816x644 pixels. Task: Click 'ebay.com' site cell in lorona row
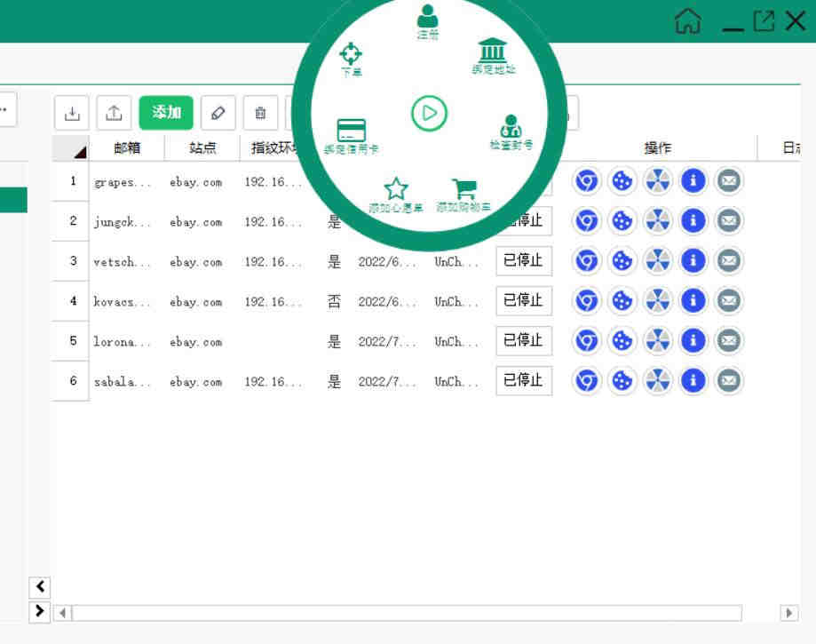click(196, 341)
